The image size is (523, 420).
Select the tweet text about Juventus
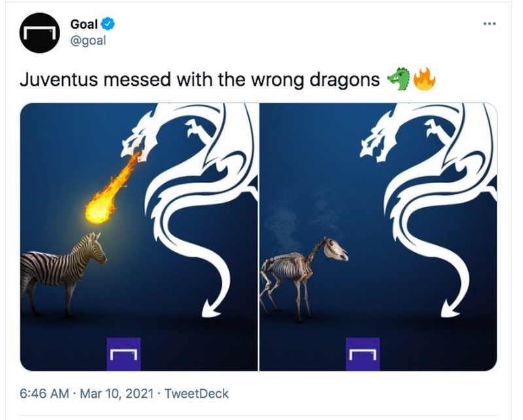point(196,78)
